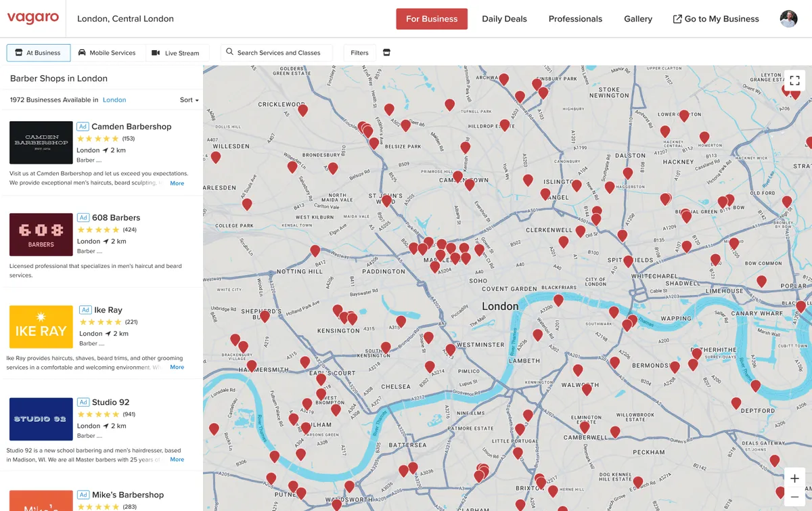Select the At Business filter tab
Viewport: 812px width, 511px height.
(37, 53)
